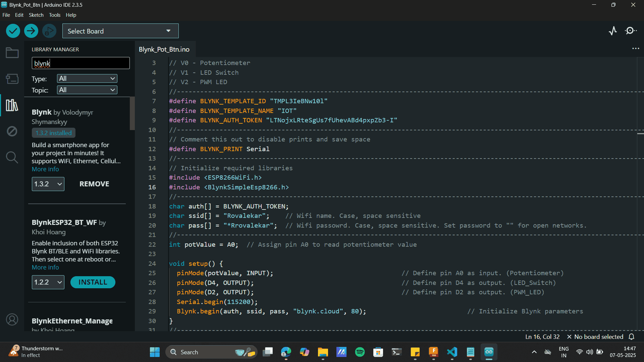Open the Type filter dropdown
Screen dimensions: 644x362
[x=87, y=78]
